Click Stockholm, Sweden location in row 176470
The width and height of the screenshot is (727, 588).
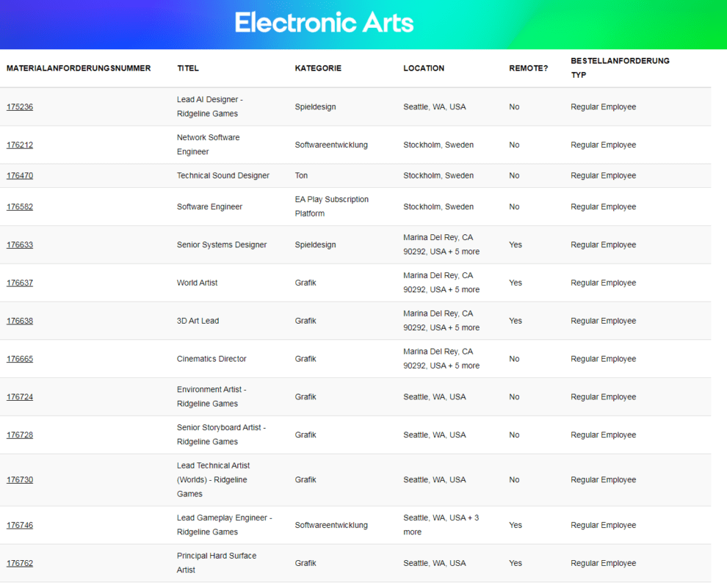tap(438, 175)
